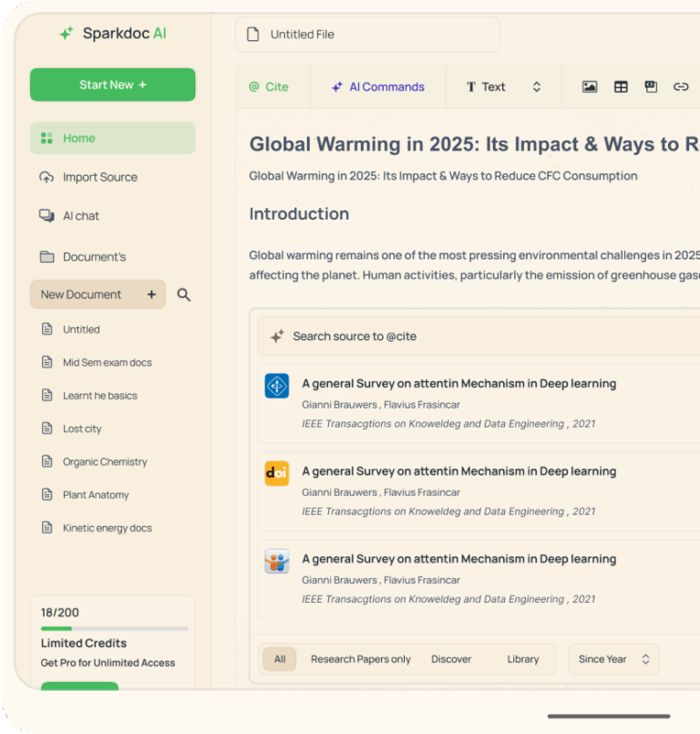Select the All filter tab
Screen dimensions: 700x734
tap(280, 659)
